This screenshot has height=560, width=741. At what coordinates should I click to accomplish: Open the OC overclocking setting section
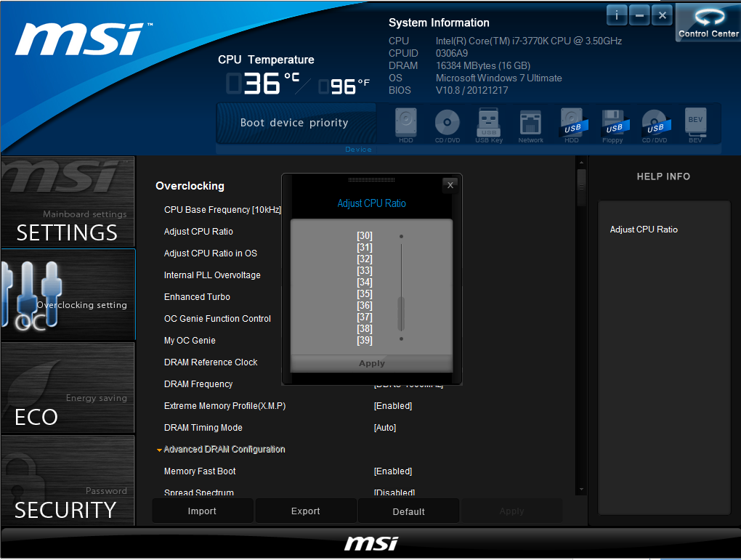(68, 294)
